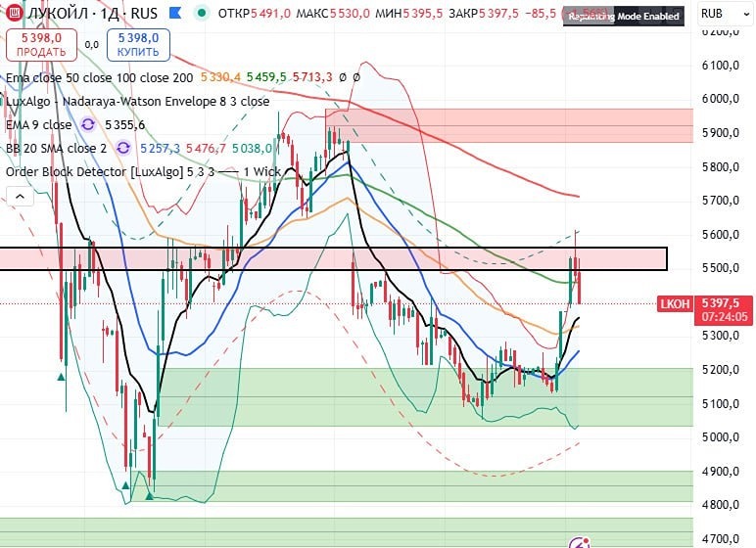Select the EMA 9 close indicator legend
Image resolution: width=756 pixels, height=548 pixels.
[38, 125]
